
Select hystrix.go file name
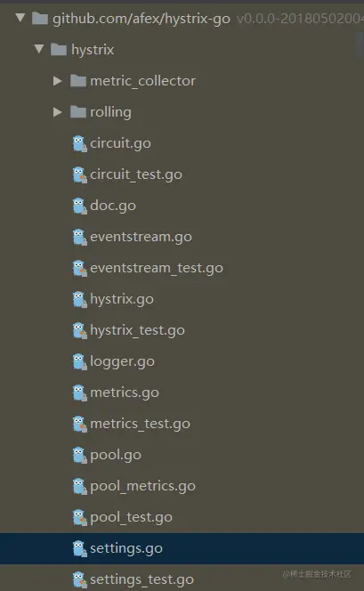point(122,299)
